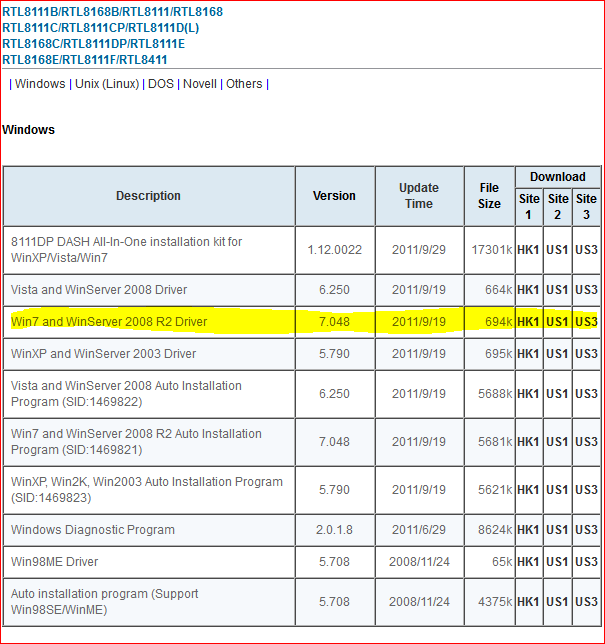This screenshot has height=644, width=605.
Task: Click version number 2.0.1.8
Action: (x=334, y=530)
